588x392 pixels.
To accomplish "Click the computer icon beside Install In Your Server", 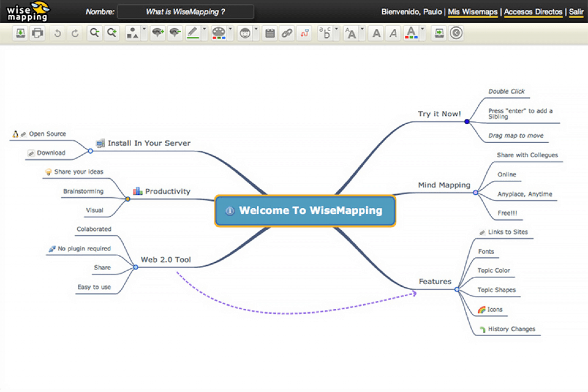I will 100,143.
